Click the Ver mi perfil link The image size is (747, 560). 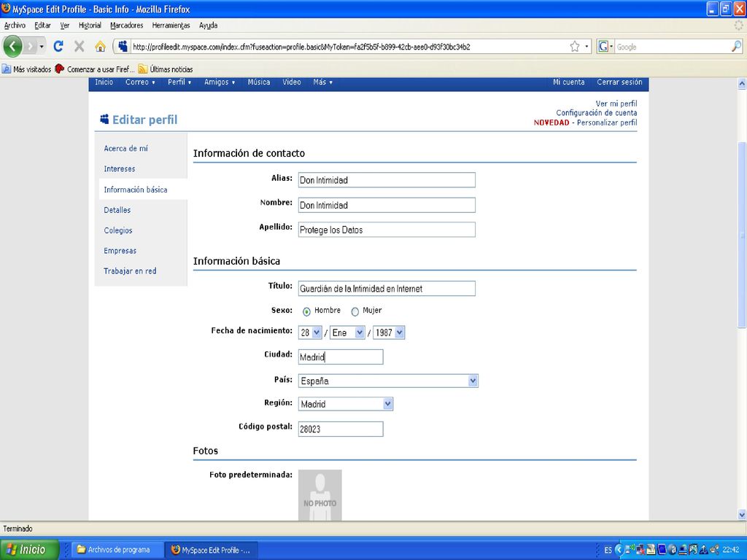[616, 104]
